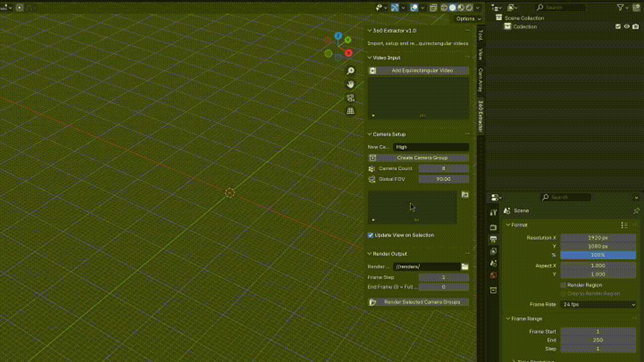This screenshot has height=362, width=644.
Task: Select Collection row in Outliner
Action: tap(563, 27)
